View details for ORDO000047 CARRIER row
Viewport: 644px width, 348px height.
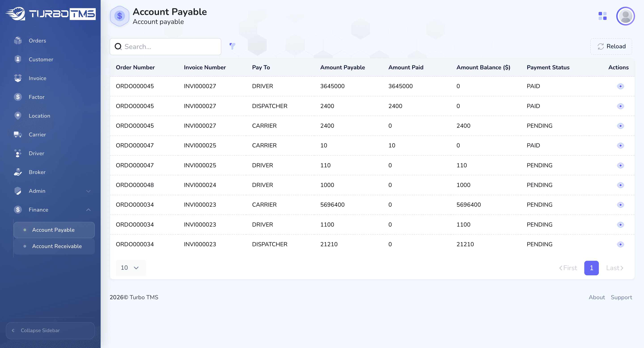point(620,146)
